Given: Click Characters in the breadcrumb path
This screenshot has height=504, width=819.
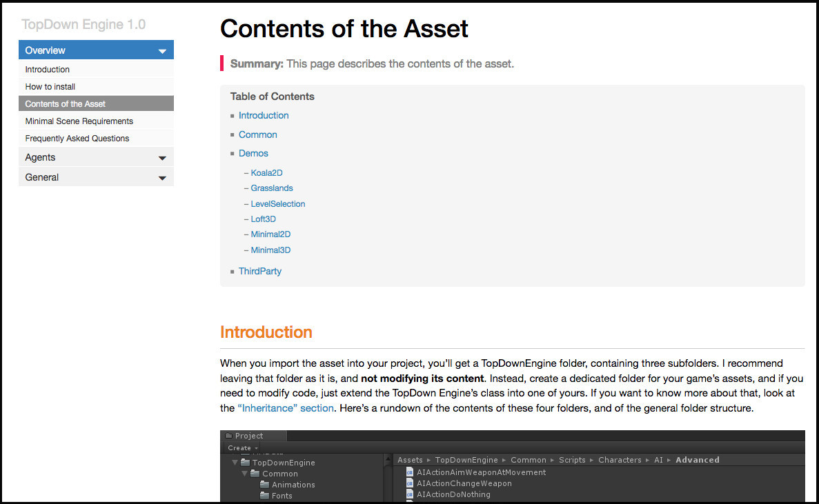Looking at the screenshot, I should (620, 460).
